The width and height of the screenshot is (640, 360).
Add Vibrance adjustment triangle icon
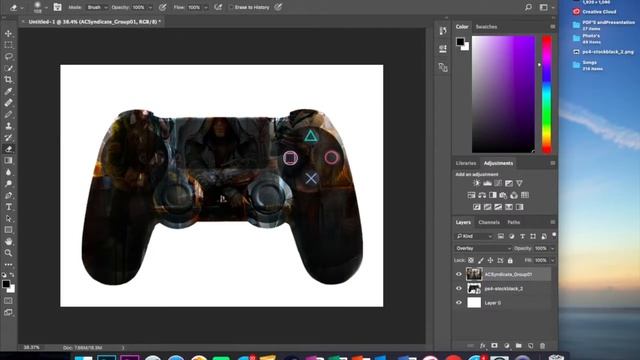point(519,183)
